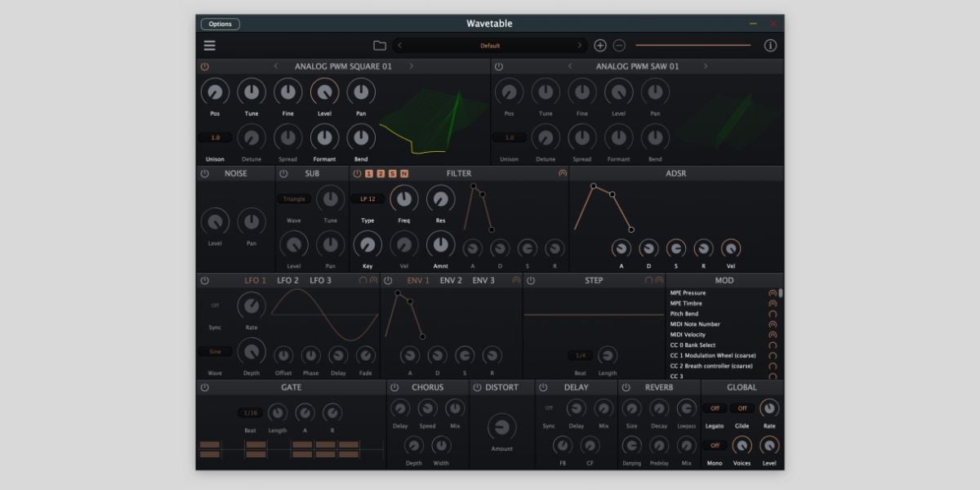
Task: Select next wavetable for ANALOG PWM SQUARE 01
Action: [x=411, y=66]
